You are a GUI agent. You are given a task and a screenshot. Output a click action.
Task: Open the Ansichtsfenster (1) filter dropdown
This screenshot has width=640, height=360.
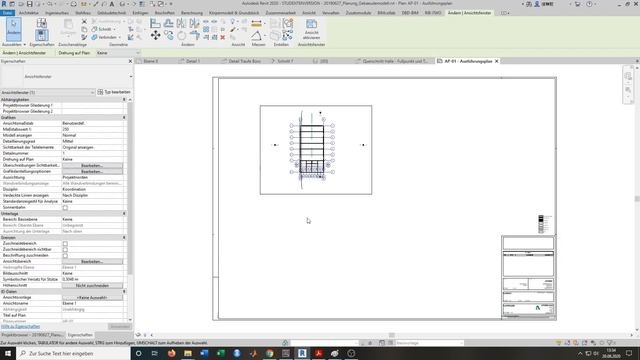(x=48, y=92)
